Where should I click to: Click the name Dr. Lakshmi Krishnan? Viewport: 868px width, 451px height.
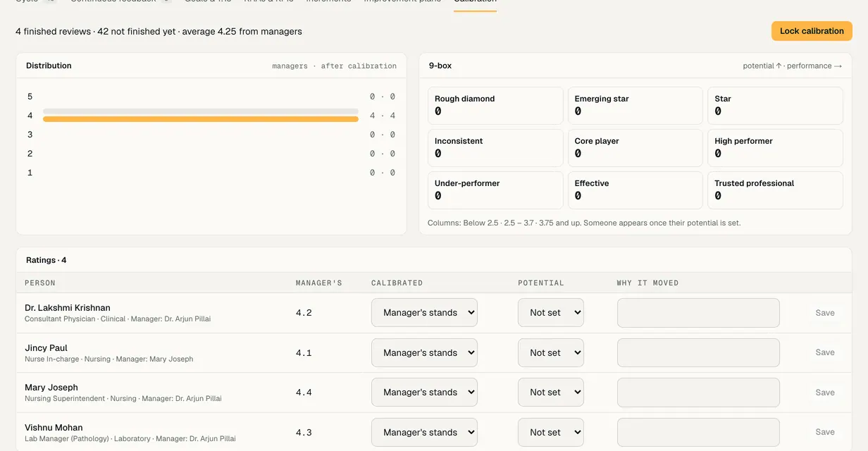tap(68, 308)
